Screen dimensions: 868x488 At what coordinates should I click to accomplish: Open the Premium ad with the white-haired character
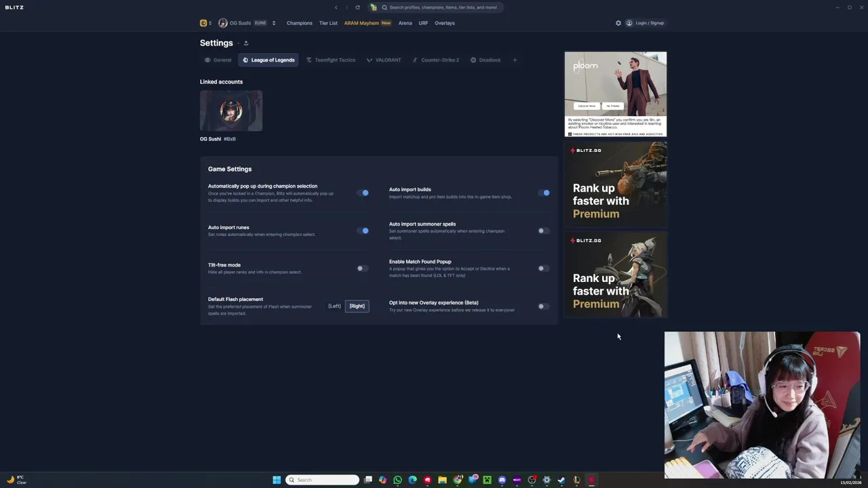616,274
